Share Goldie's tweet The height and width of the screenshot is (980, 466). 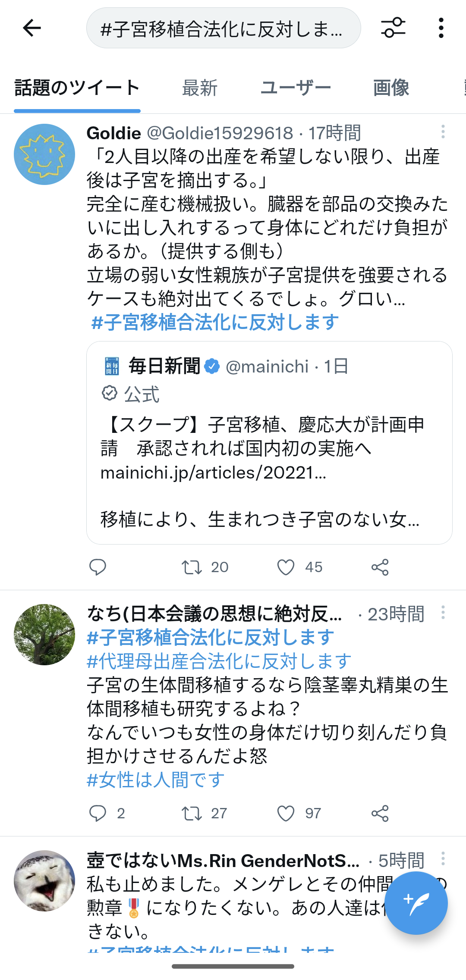pyautogui.click(x=380, y=567)
